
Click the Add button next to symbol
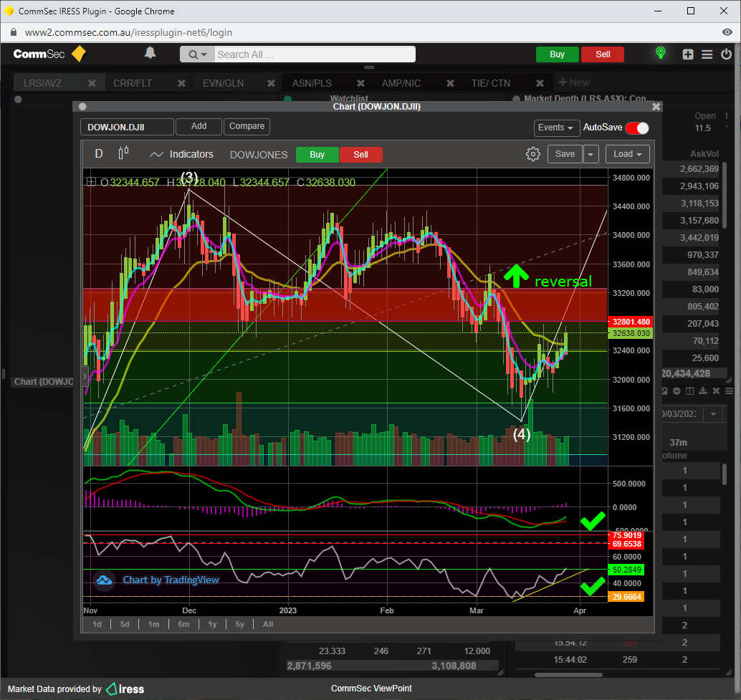(199, 127)
